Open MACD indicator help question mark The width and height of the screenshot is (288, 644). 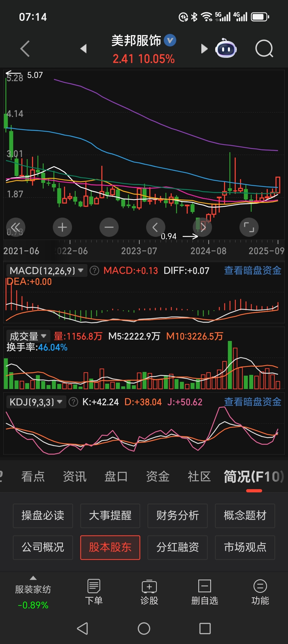coord(94,271)
